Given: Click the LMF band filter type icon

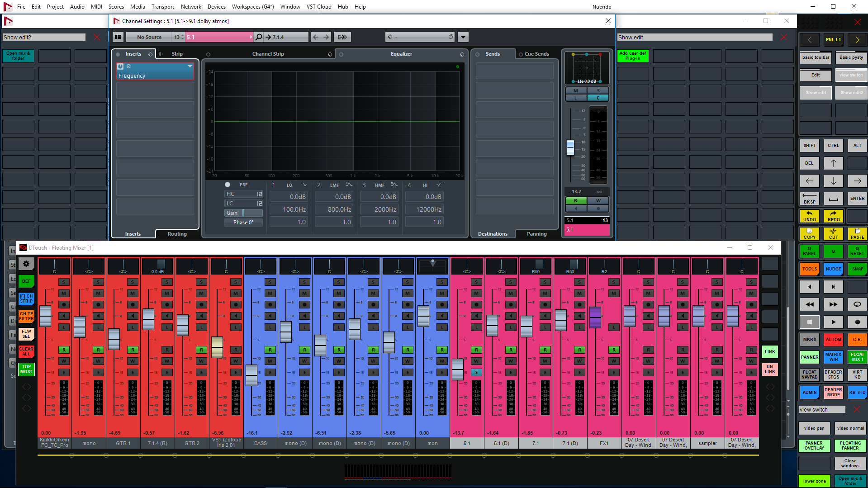Looking at the screenshot, I should (x=349, y=185).
